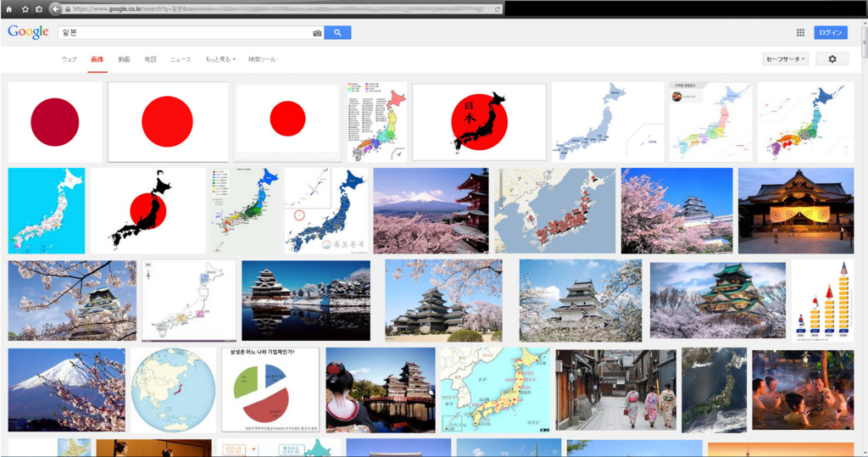Switch to the ウェブ tab
Screen dimensions: 868x457
(x=70, y=59)
